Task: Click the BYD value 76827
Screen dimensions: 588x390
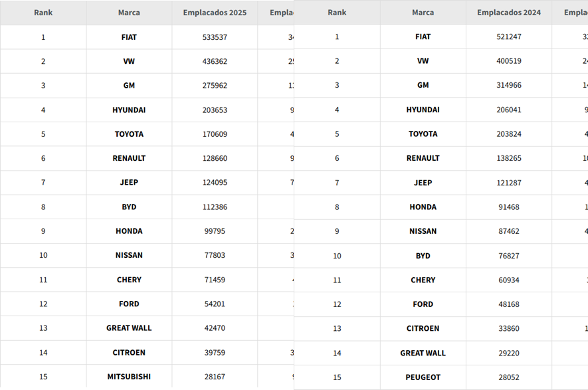Action: pos(508,256)
